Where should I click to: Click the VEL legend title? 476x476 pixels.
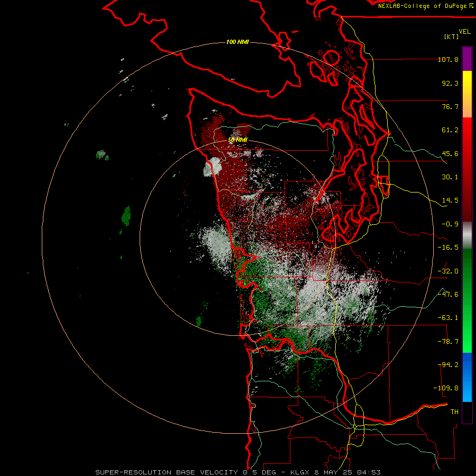464,32
